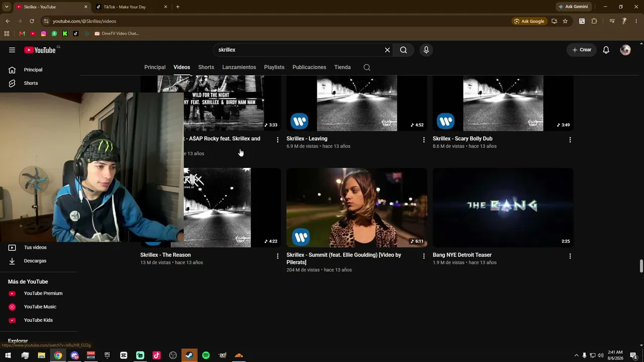This screenshot has height=362, width=644.
Task: Open the media controls icon in toolbar
Action: tap(612, 21)
